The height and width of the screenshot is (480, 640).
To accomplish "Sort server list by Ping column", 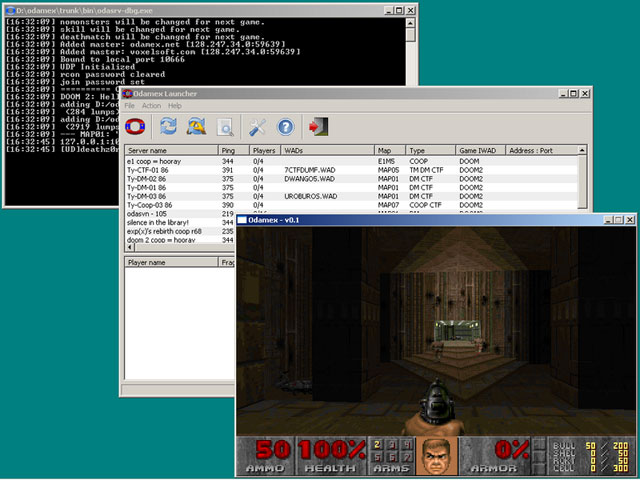I will (234, 150).
